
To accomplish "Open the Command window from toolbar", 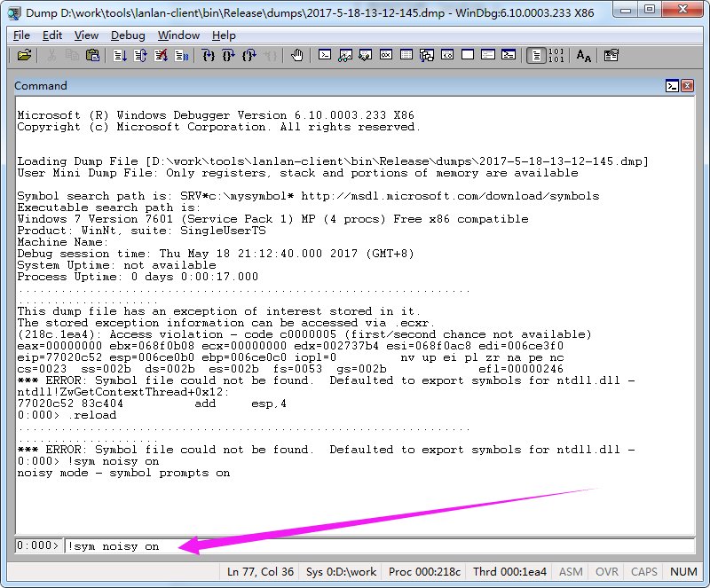I will point(325,56).
